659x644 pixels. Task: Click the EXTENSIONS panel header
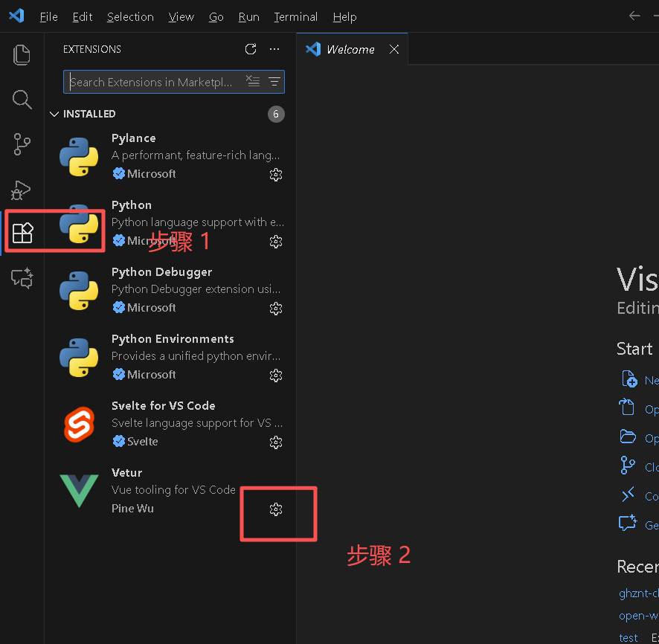point(92,49)
